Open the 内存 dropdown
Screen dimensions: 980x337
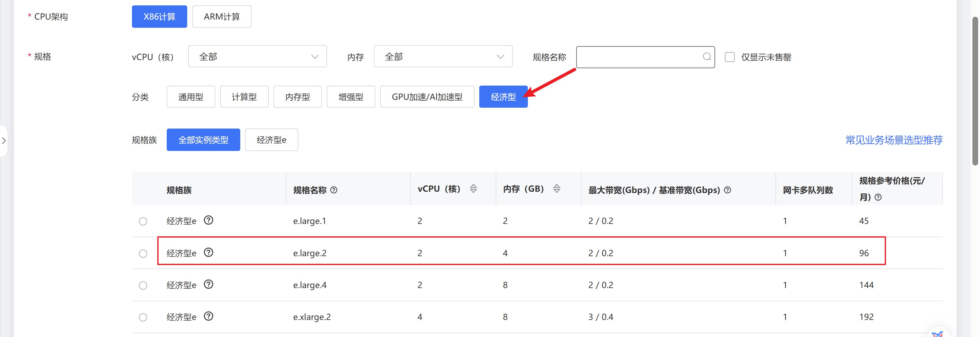tap(443, 57)
